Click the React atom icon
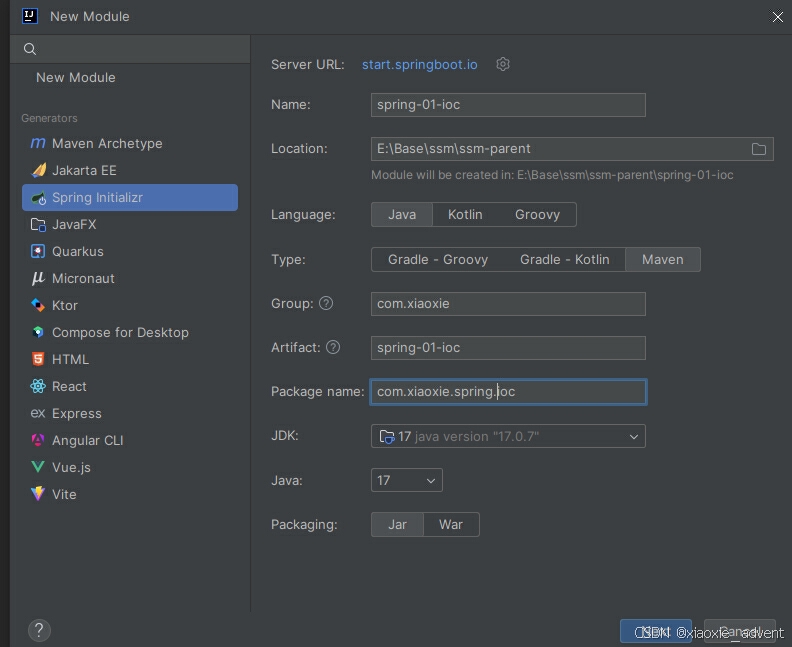This screenshot has width=792, height=647. (38, 386)
